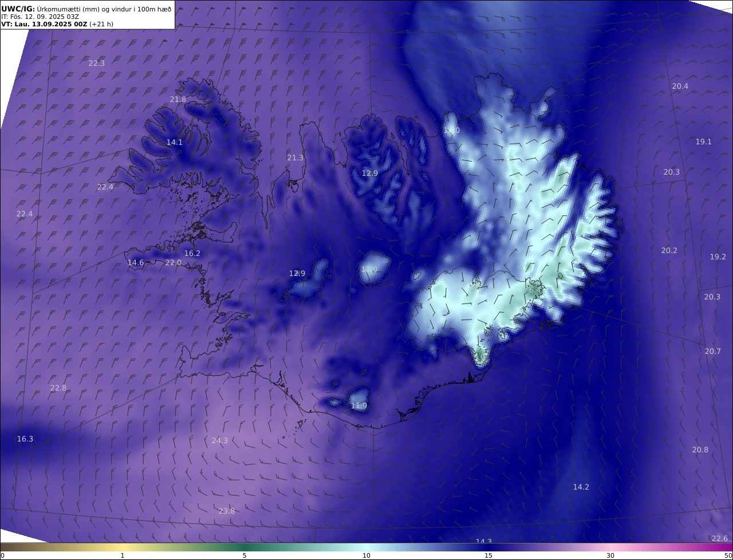
Task: Select the 20.7 value label
Action: coord(713,351)
